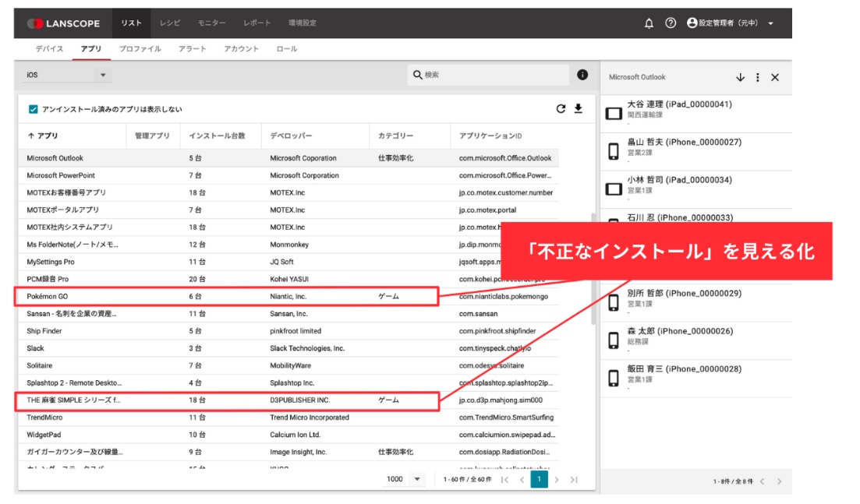Download the app list using the download icon
Viewport: 860px width, 504px height.
click(x=579, y=109)
